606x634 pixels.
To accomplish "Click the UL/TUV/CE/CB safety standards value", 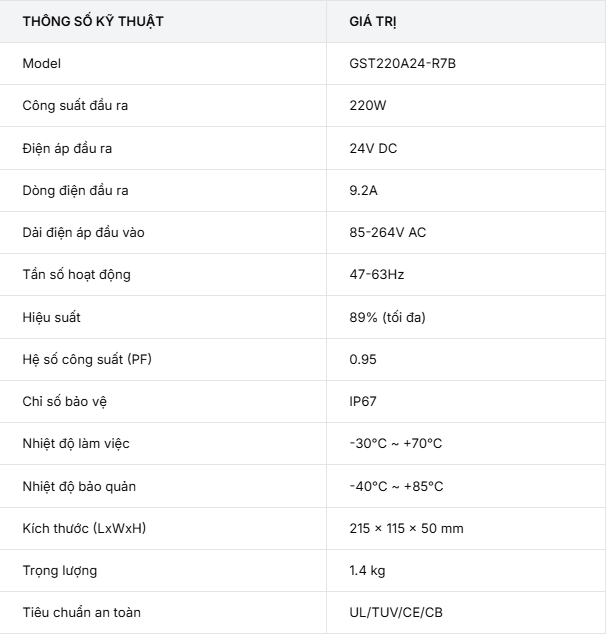I will [x=396, y=612].
